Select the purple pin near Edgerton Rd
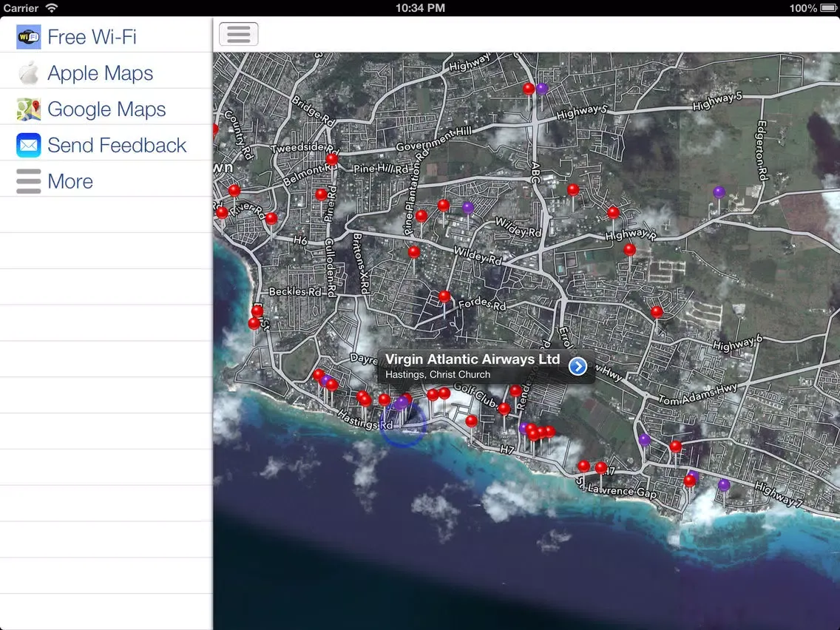The width and height of the screenshot is (840, 630). (719, 192)
